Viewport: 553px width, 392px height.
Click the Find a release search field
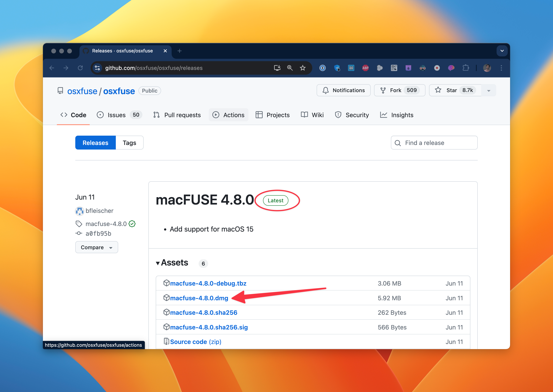tap(434, 143)
